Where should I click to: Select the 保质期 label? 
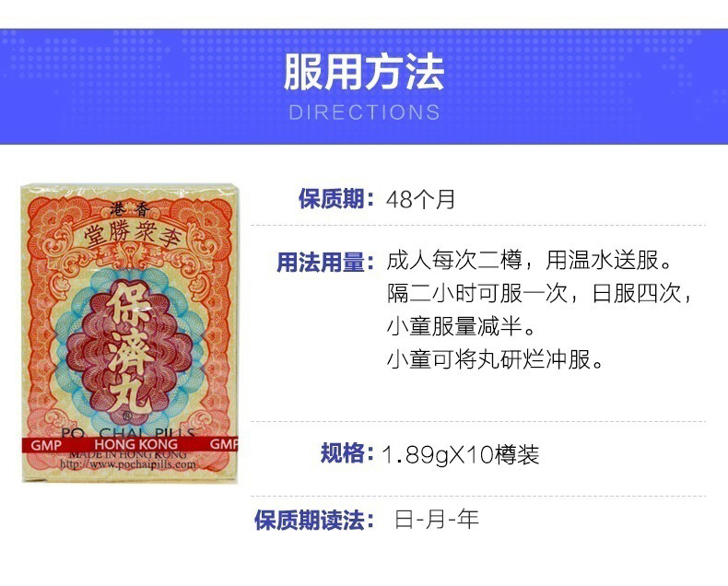point(336,199)
